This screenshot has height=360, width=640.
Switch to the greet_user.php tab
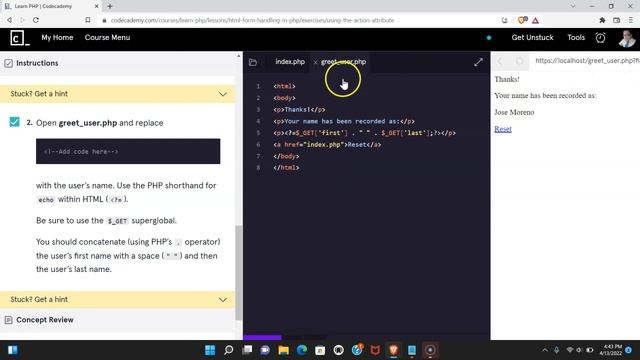tap(343, 62)
